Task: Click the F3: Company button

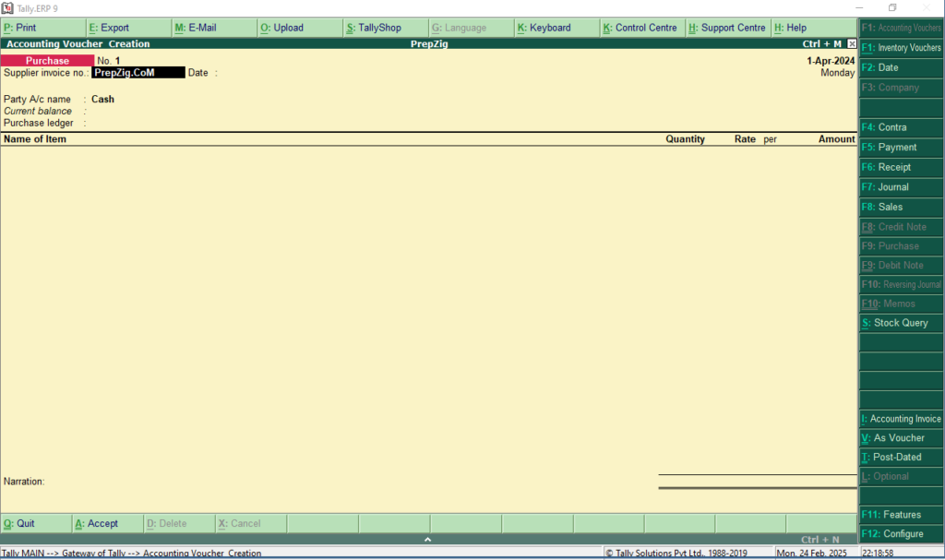Action: click(x=901, y=88)
